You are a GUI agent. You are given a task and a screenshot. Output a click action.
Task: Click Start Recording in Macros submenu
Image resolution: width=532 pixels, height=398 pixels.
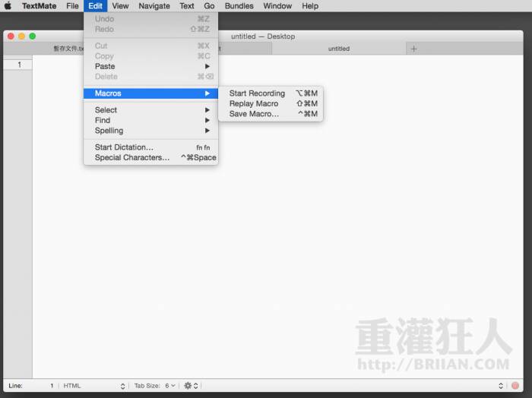[x=271, y=93]
